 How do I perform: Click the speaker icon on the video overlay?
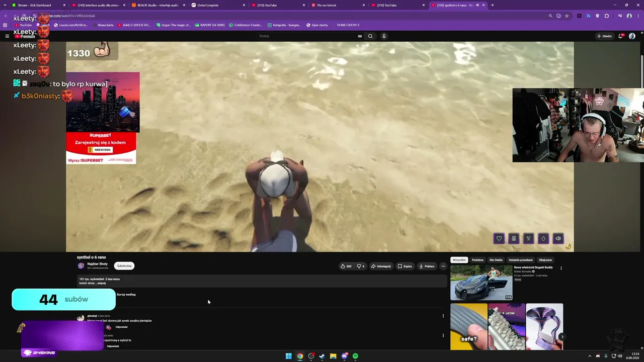point(558,238)
